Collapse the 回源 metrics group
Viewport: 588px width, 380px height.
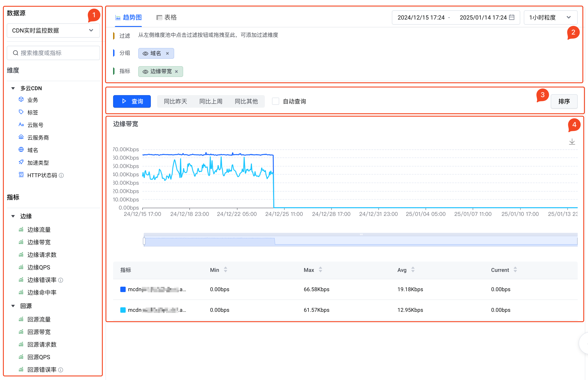(x=13, y=306)
